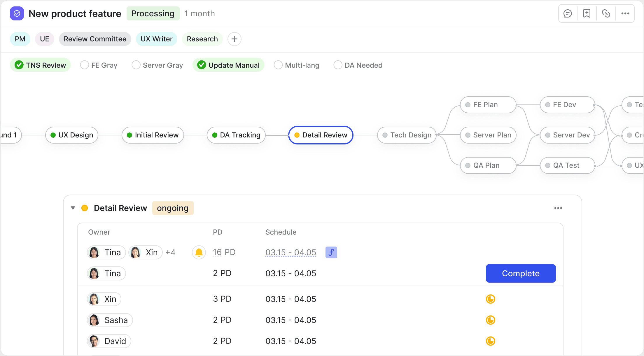Collapse the Detail Review section triangle
The height and width of the screenshot is (356, 644).
pyautogui.click(x=73, y=208)
